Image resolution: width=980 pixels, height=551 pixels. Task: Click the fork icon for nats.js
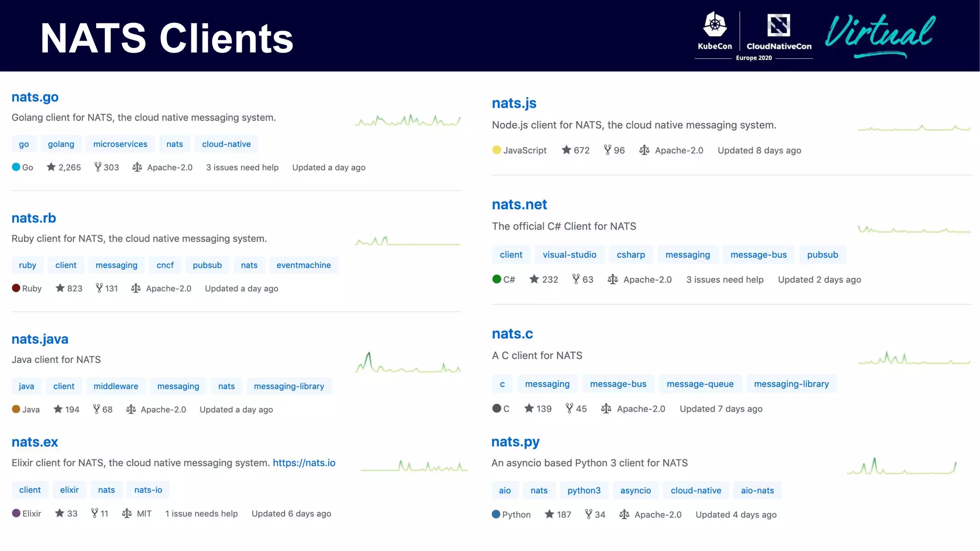click(607, 150)
